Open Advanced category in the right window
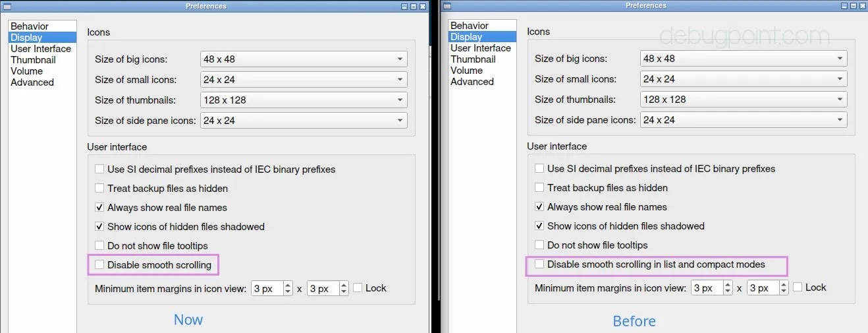Viewport: 868px width, 333px height. coord(472,82)
